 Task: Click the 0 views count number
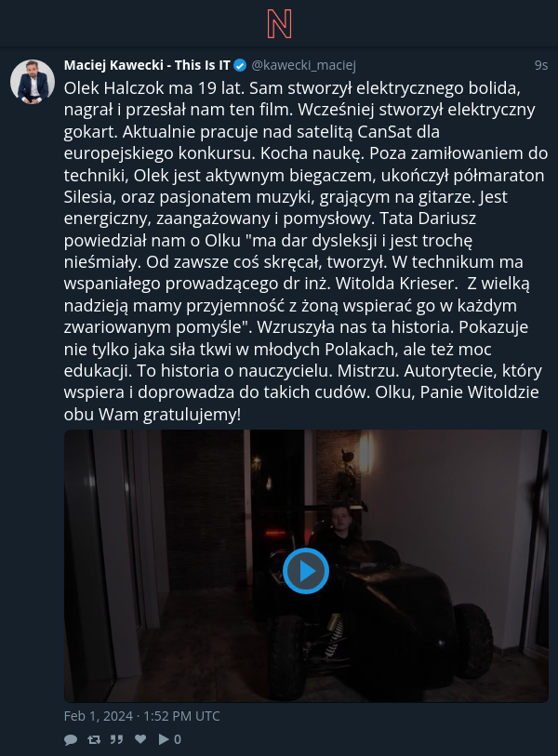click(x=178, y=739)
